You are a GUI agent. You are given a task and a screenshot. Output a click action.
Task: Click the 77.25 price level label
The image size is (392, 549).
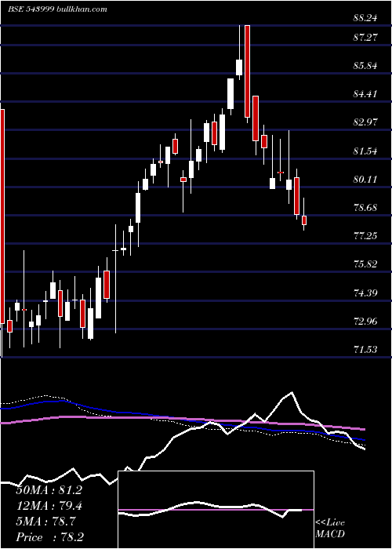pyautogui.click(x=365, y=236)
